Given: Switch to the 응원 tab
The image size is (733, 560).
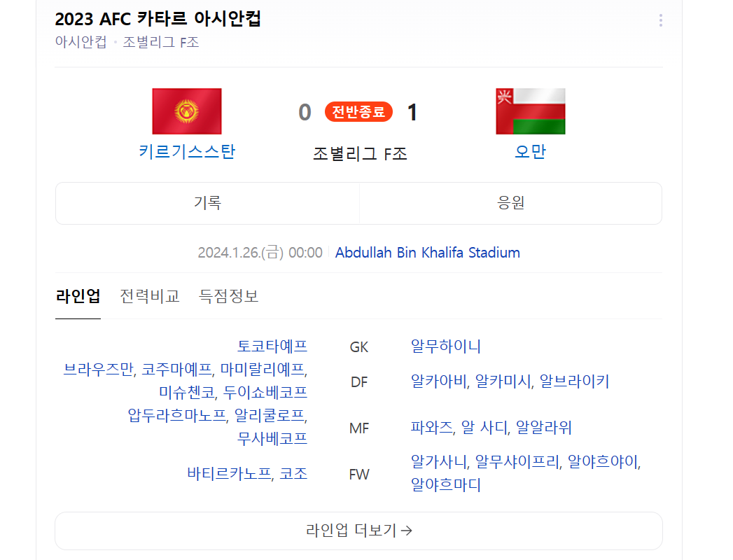Looking at the screenshot, I should [510, 203].
